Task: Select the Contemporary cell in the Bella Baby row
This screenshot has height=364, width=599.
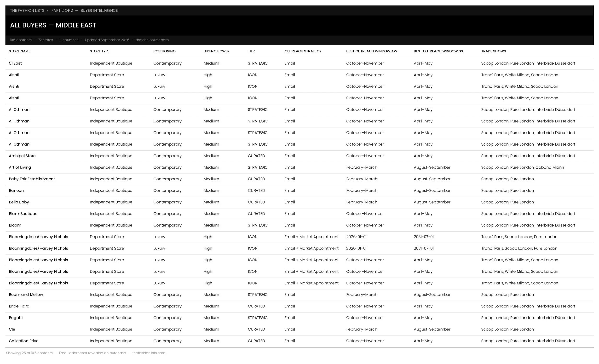Action: point(167,202)
